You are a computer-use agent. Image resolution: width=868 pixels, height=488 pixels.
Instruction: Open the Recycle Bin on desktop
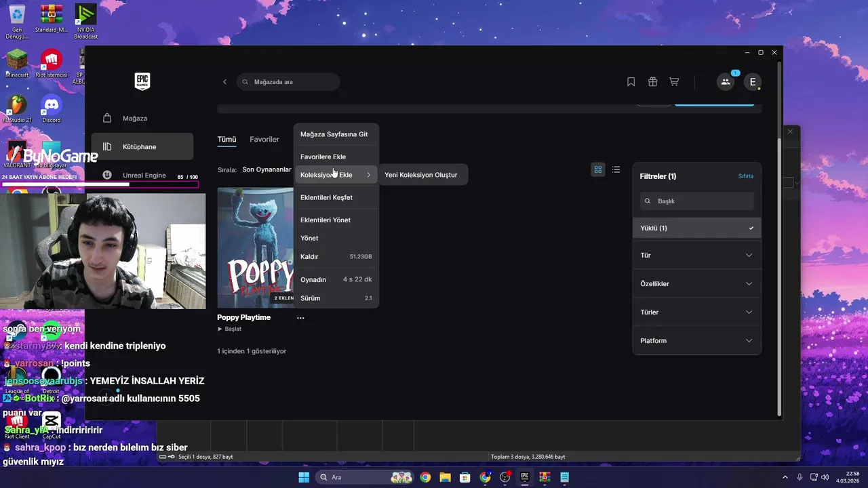click(17, 22)
